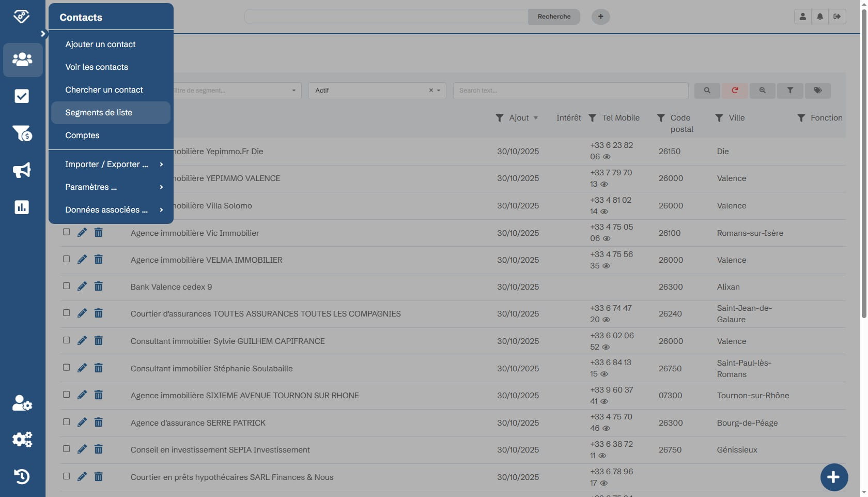Open the marketing megaphone section
The height and width of the screenshot is (497, 868).
[22, 170]
